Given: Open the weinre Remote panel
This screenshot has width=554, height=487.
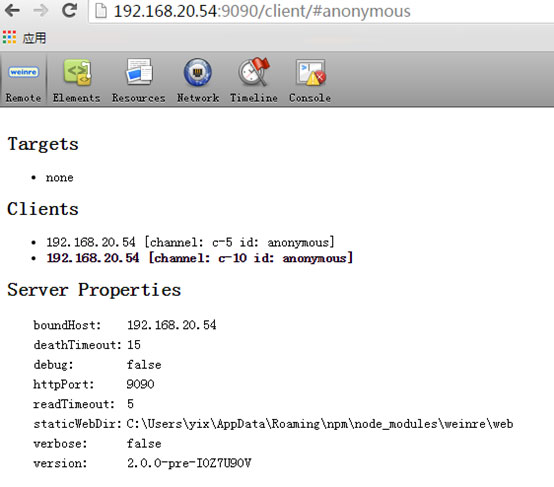Looking at the screenshot, I should click(23, 80).
